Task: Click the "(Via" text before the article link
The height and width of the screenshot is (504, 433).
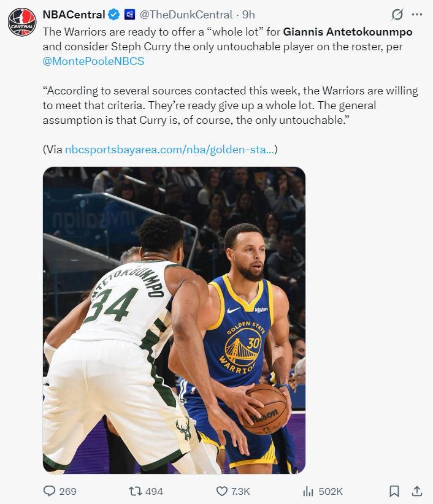Action: tap(53, 150)
